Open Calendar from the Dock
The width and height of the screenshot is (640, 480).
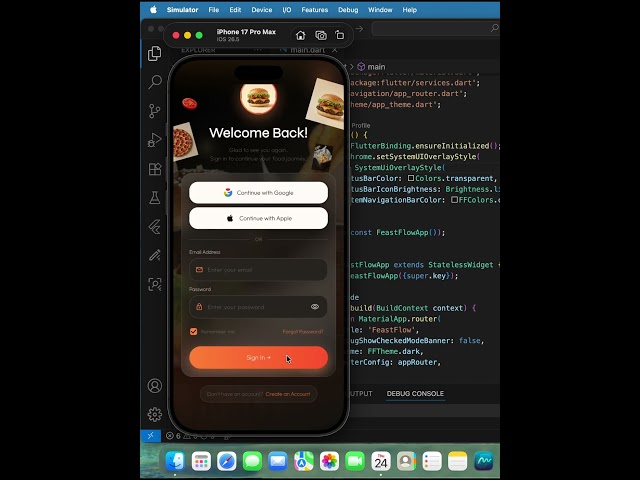381,462
